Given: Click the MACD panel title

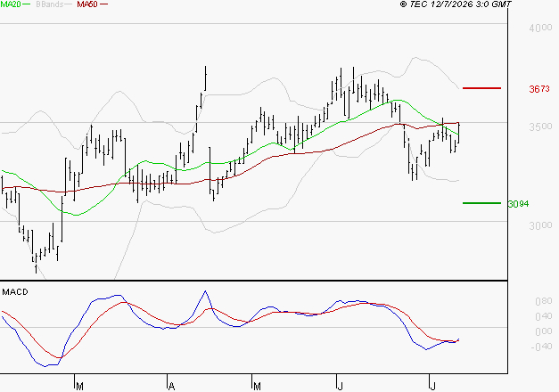Looking at the screenshot, I should 15,292.
